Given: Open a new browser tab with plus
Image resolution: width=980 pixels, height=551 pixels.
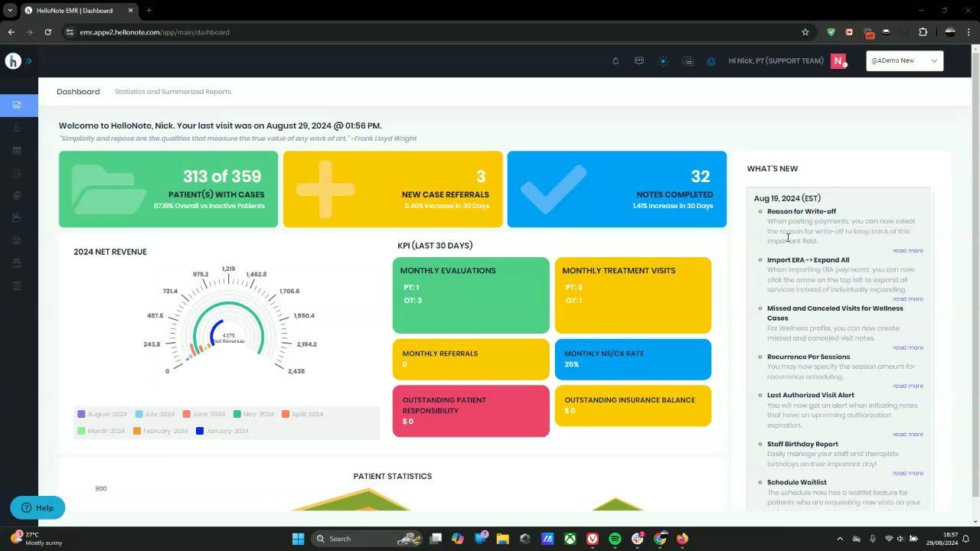Looking at the screenshot, I should [149, 11].
